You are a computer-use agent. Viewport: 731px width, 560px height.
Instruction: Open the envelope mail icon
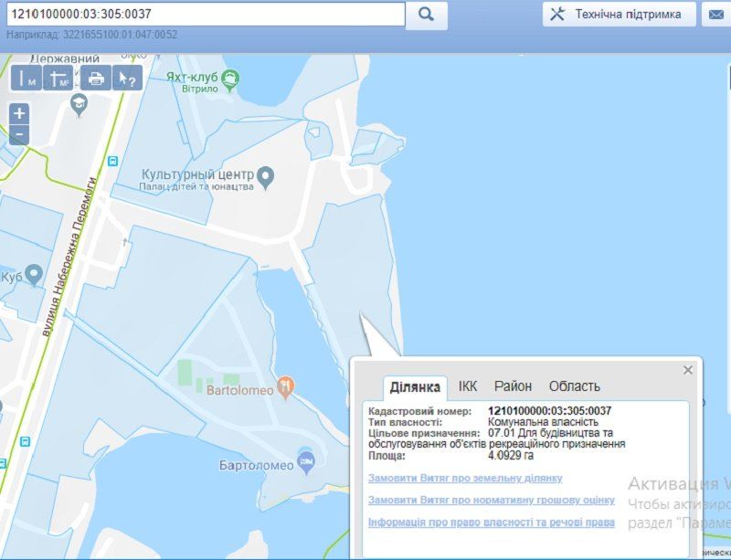tap(714, 15)
